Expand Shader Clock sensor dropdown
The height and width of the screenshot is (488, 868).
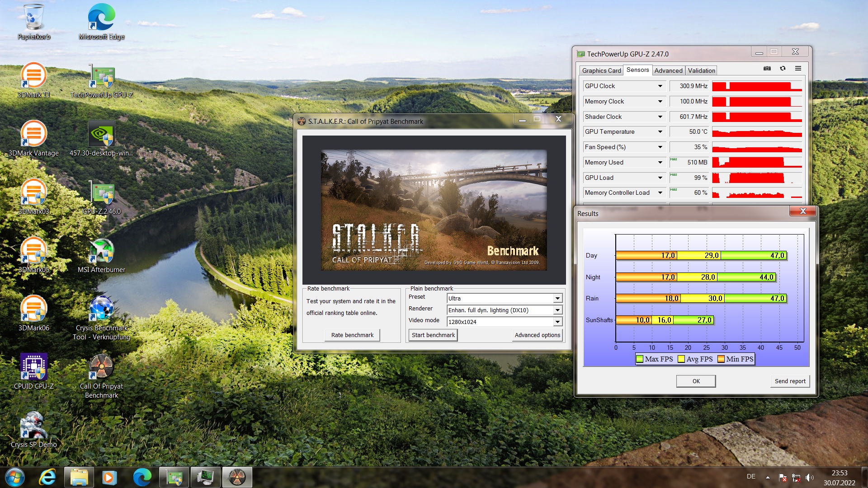660,117
